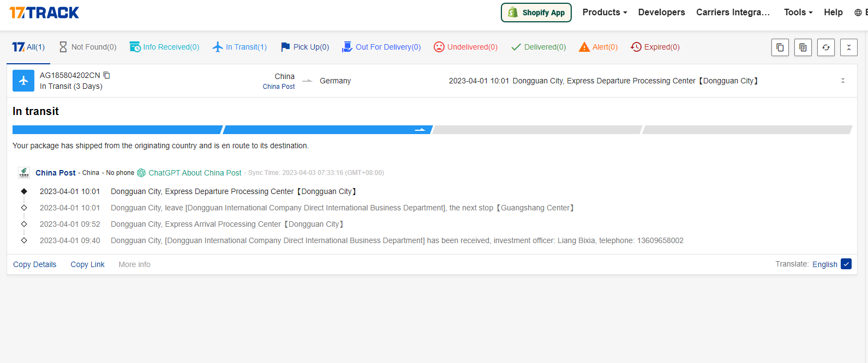Uncheck the English translate checkbox
This screenshot has width=868, height=363.
[846, 264]
